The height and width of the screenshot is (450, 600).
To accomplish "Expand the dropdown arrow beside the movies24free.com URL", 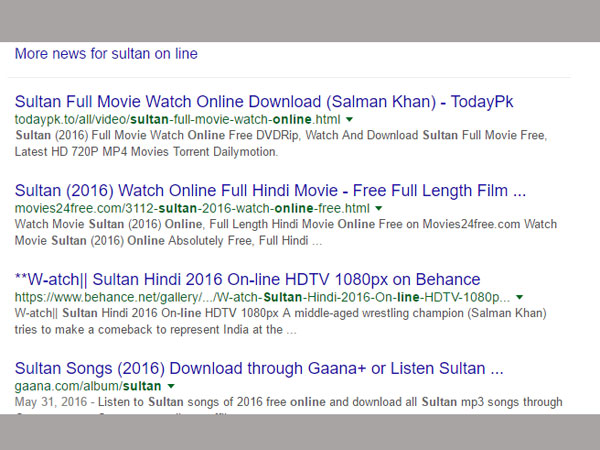I will point(378,209).
